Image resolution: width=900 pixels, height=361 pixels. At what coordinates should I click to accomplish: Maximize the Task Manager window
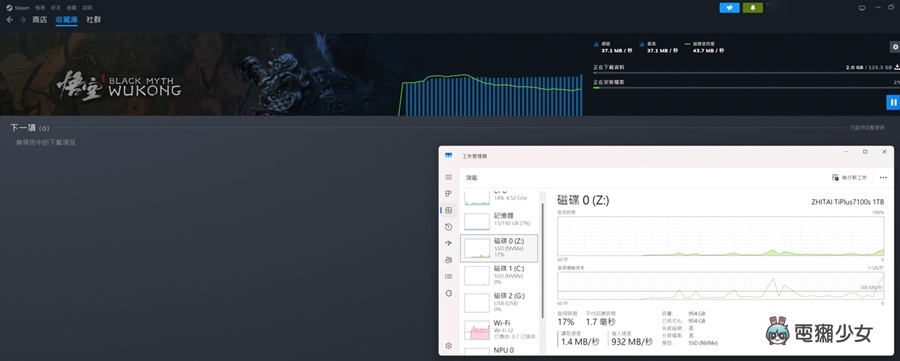pyautogui.click(x=865, y=152)
